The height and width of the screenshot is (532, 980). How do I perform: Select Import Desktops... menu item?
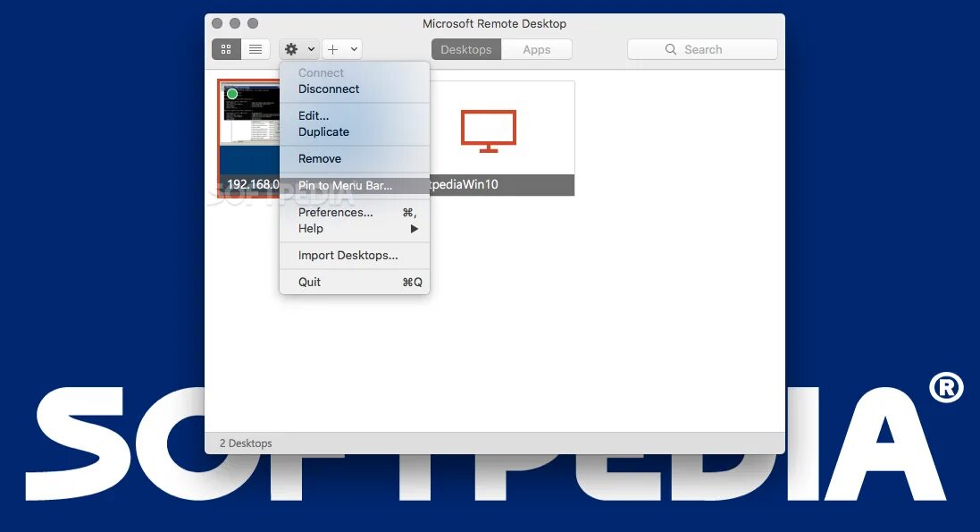coord(355,256)
